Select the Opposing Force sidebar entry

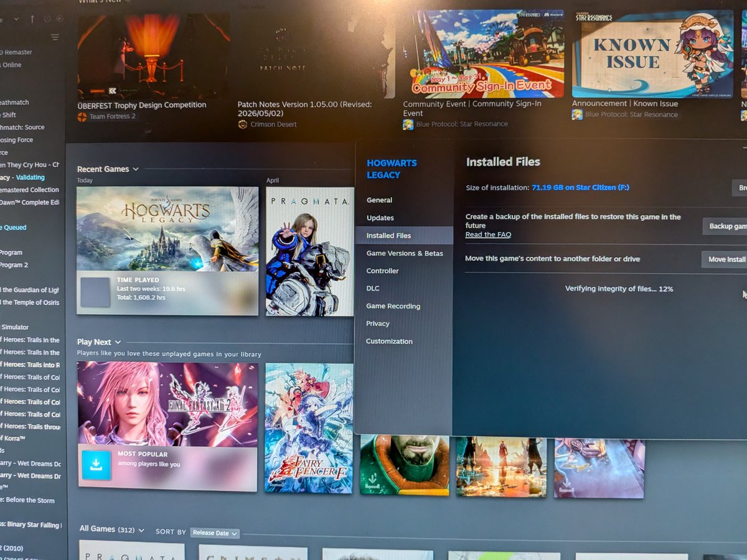pyautogui.click(x=17, y=140)
